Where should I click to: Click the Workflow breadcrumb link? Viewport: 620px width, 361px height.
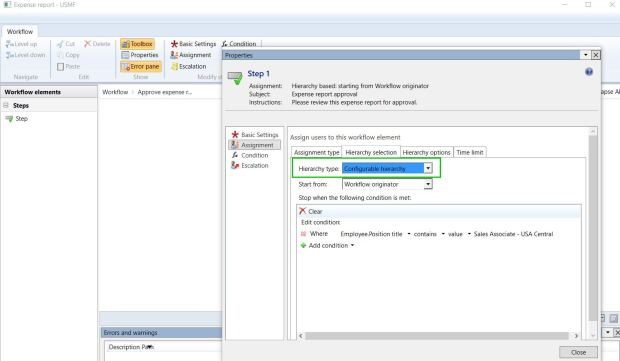click(x=115, y=92)
